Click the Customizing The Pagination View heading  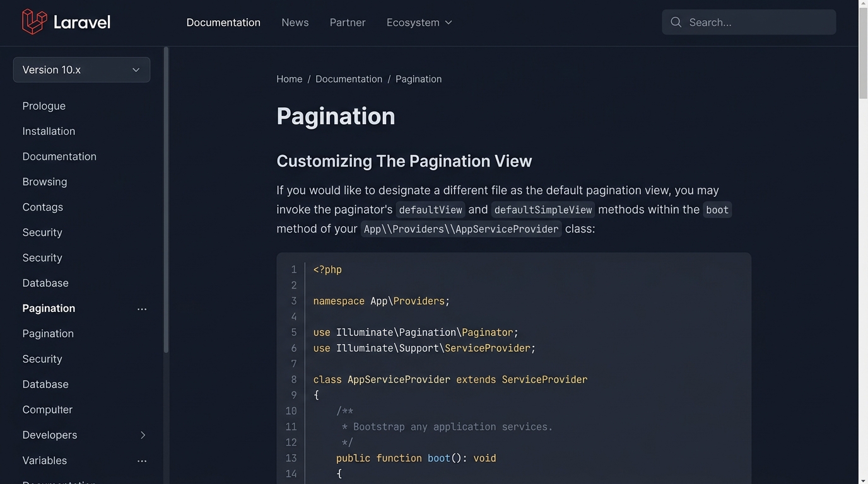pyautogui.click(x=404, y=161)
